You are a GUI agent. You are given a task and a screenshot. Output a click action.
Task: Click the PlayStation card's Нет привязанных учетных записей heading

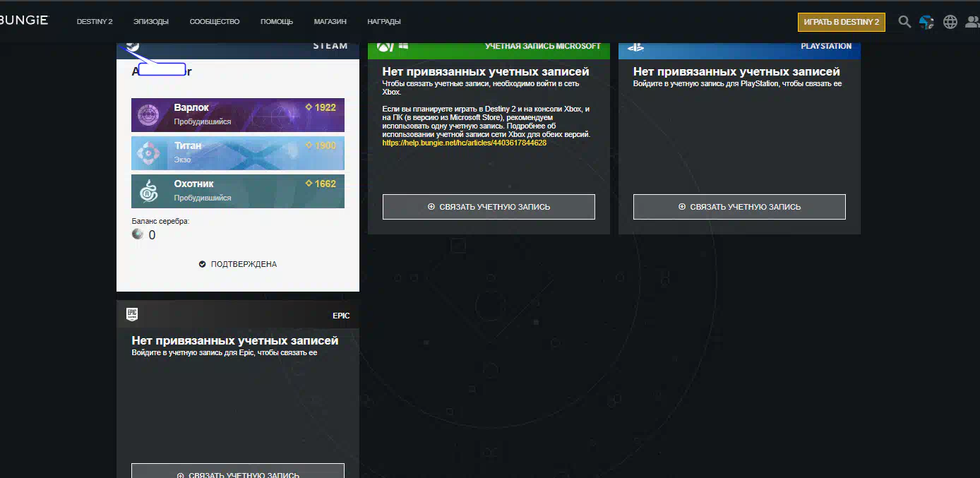click(x=736, y=71)
